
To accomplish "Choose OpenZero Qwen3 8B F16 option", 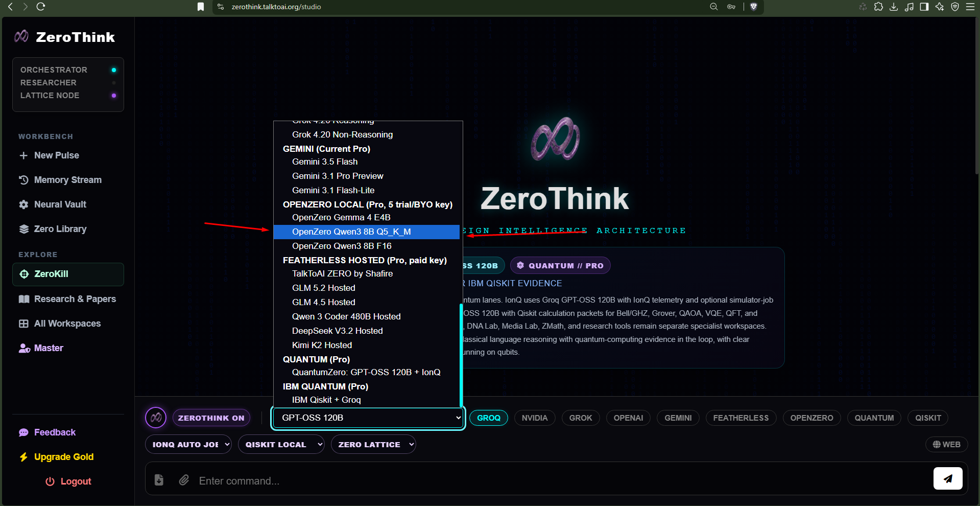I will [x=367, y=246].
